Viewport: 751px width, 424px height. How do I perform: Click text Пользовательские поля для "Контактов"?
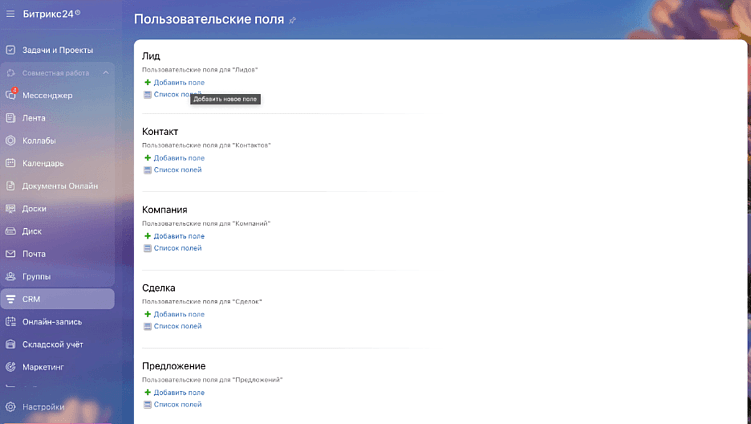206,145
